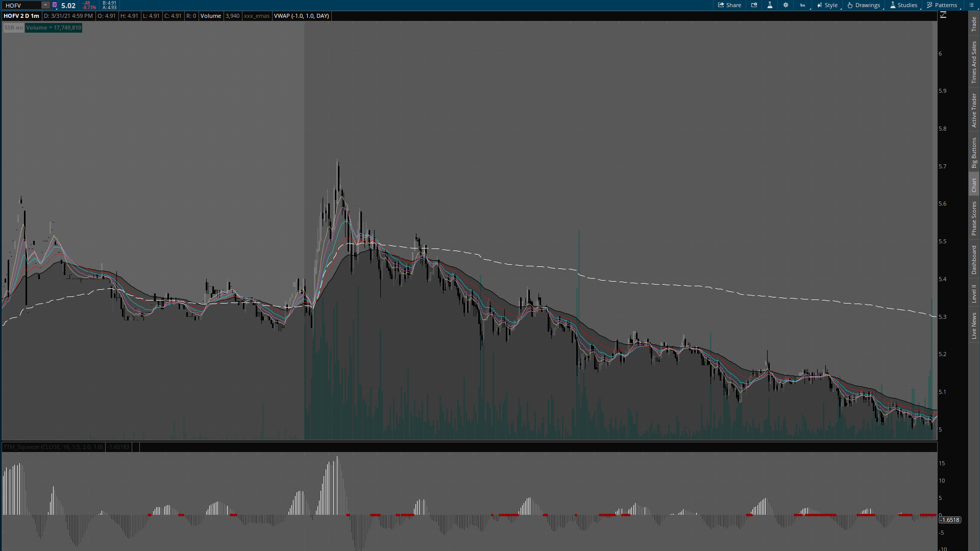
Task: Switch to Times And Sales tab
Action: pyautogui.click(x=974, y=62)
